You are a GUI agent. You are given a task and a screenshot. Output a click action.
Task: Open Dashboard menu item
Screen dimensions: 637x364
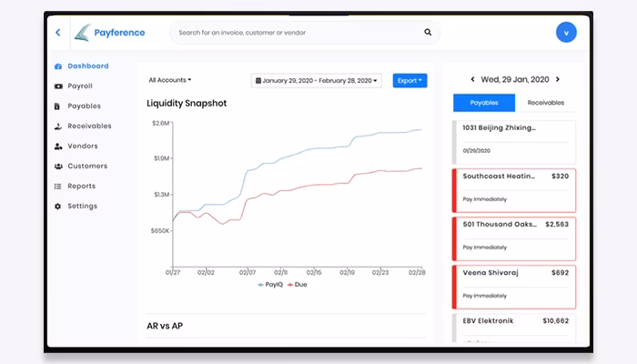pos(88,66)
